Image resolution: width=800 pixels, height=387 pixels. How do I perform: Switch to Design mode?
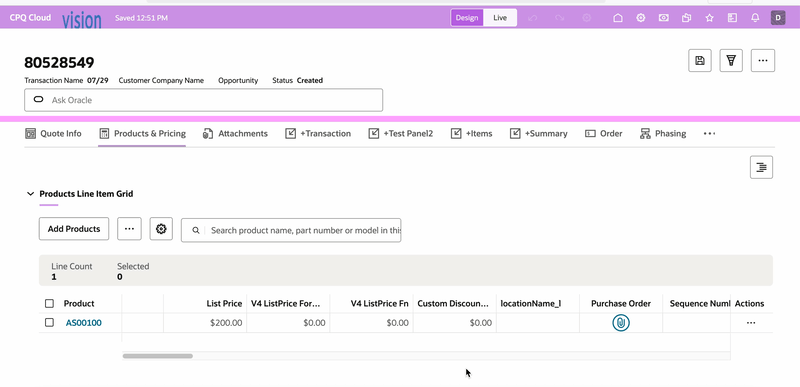click(467, 18)
